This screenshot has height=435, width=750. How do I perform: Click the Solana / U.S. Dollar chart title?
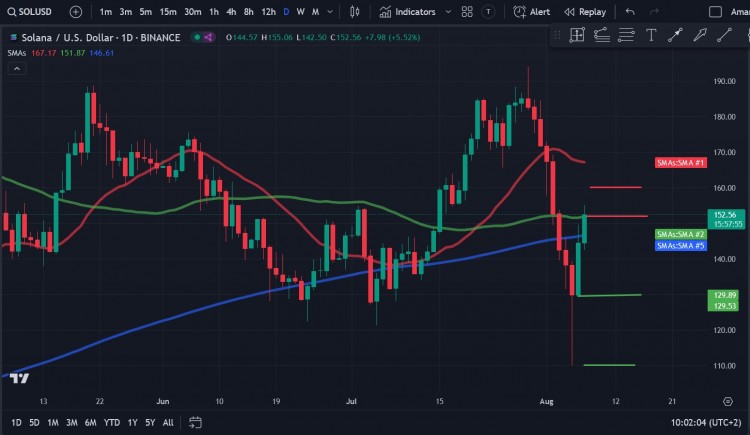tap(100, 37)
